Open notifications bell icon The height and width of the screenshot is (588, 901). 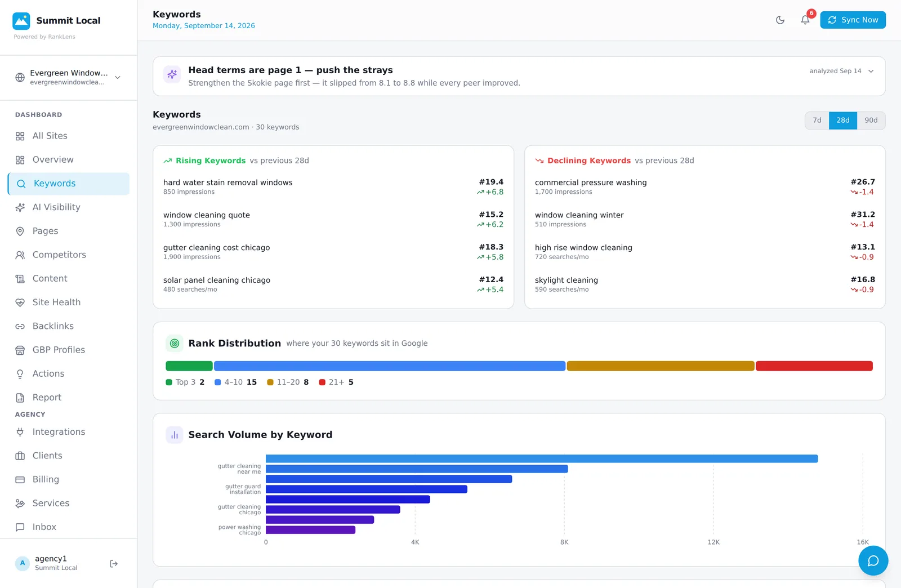[x=805, y=20]
